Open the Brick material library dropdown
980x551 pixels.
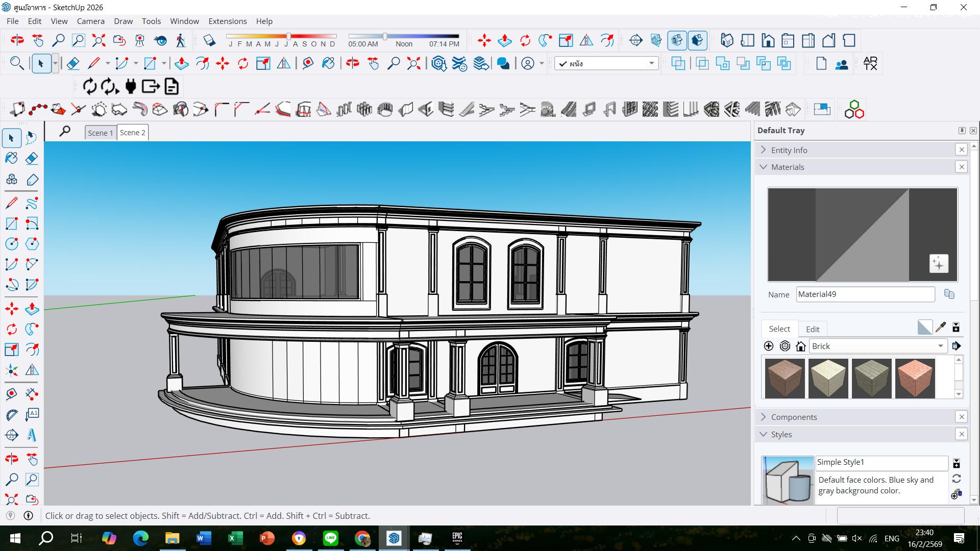940,346
